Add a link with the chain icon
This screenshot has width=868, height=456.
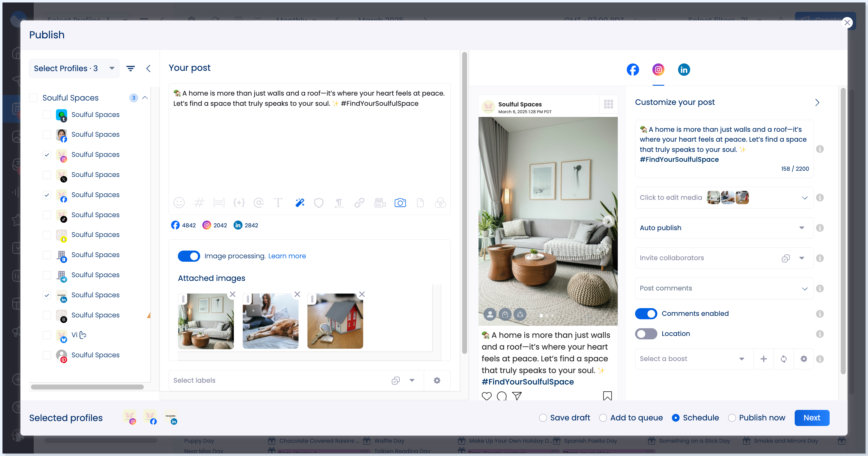coord(359,203)
